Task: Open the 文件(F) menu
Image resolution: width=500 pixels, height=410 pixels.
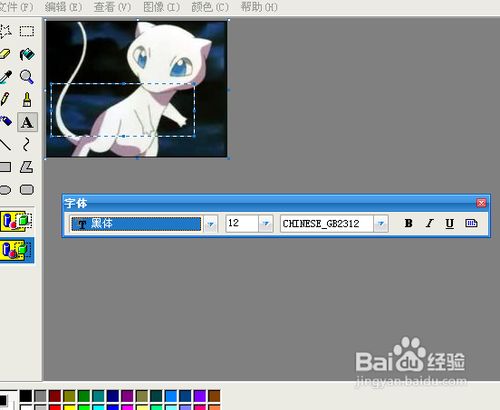Action: pos(16,7)
